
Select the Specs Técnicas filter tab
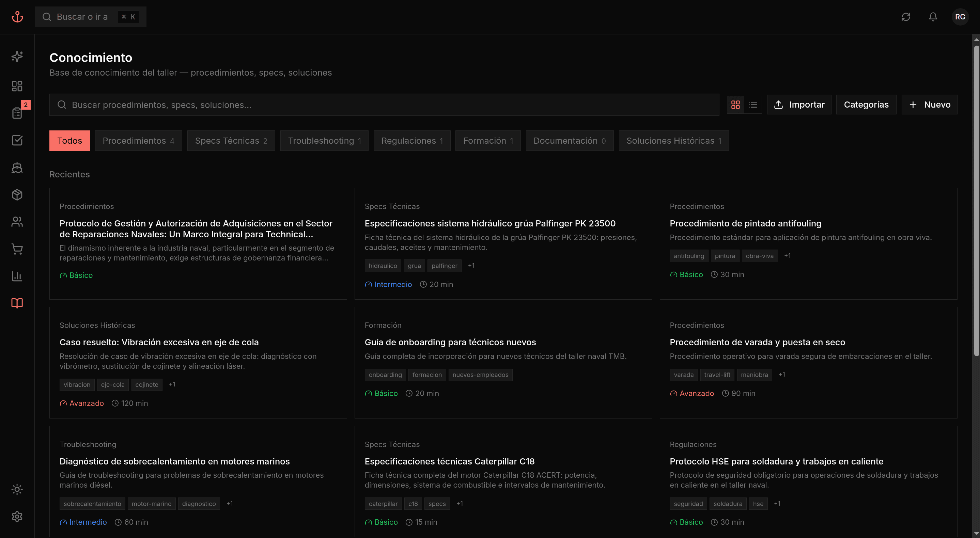coord(231,140)
